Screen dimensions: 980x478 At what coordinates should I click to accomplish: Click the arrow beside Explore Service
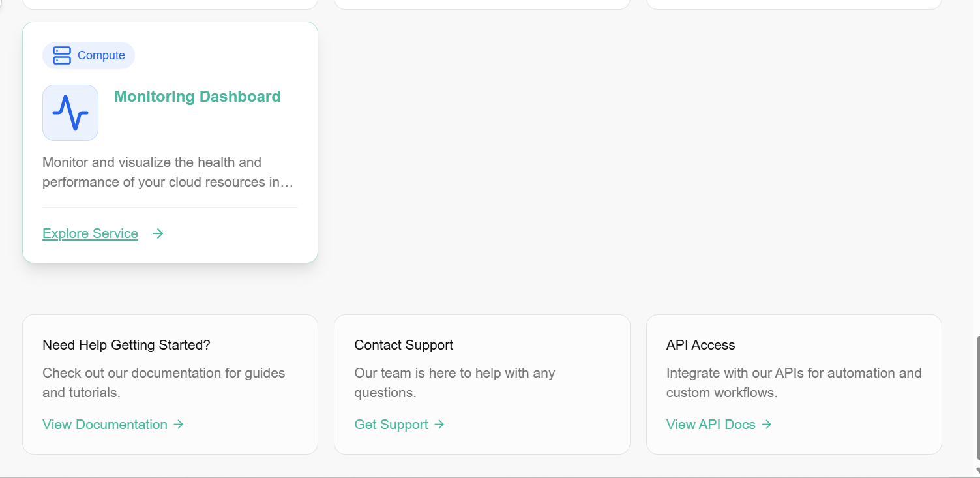pos(158,233)
